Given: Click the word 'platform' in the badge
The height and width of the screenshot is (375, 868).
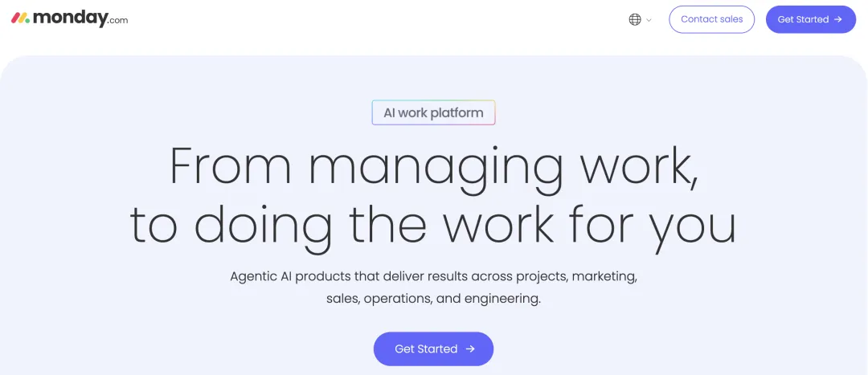Looking at the screenshot, I should click(457, 112).
